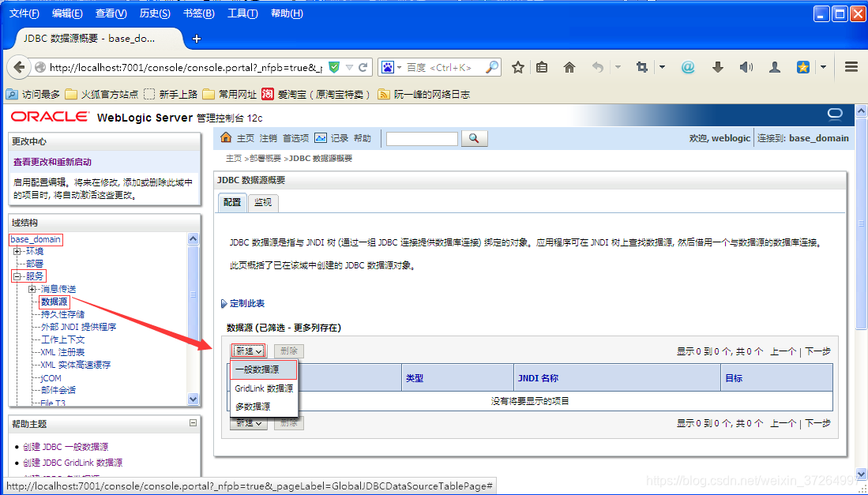This screenshot has width=868, height=495.
Task: Open the 历史(S) menu
Action: point(155,13)
